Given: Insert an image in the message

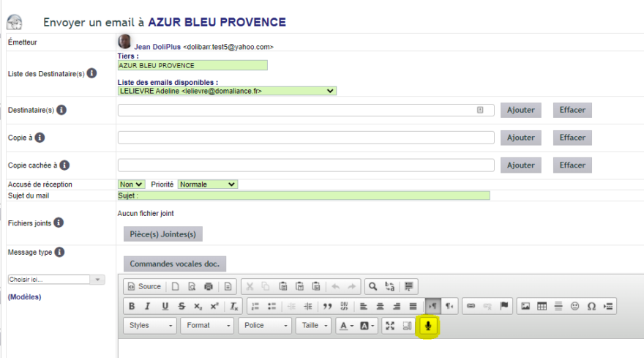Looking at the screenshot, I should point(525,306).
